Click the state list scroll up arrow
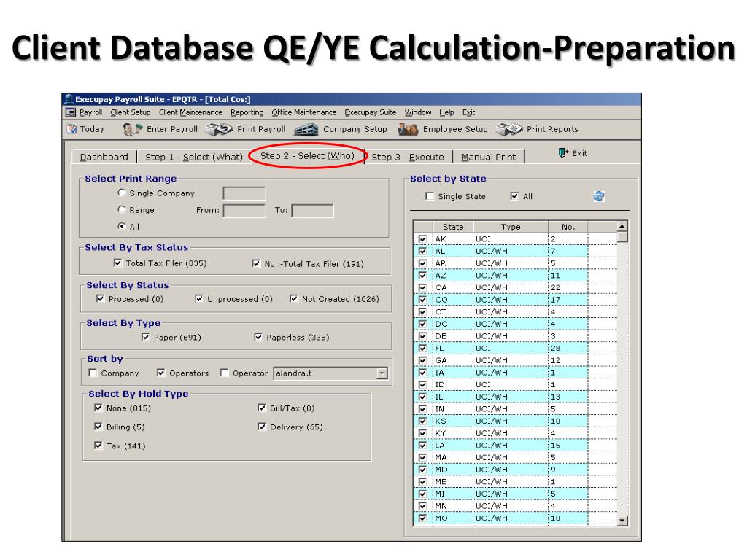 [x=622, y=226]
